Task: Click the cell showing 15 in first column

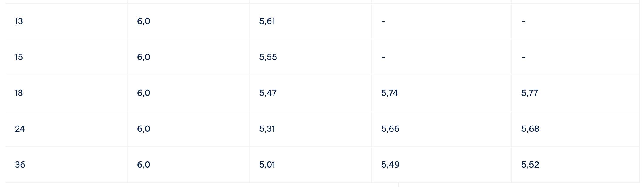Action: tap(19, 57)
